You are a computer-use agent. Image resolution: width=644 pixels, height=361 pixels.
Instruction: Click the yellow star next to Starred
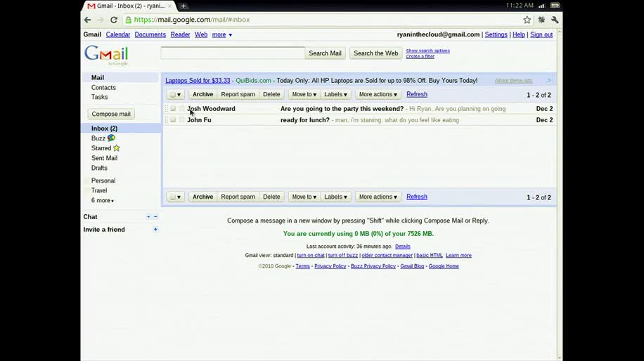click(117, 148)
